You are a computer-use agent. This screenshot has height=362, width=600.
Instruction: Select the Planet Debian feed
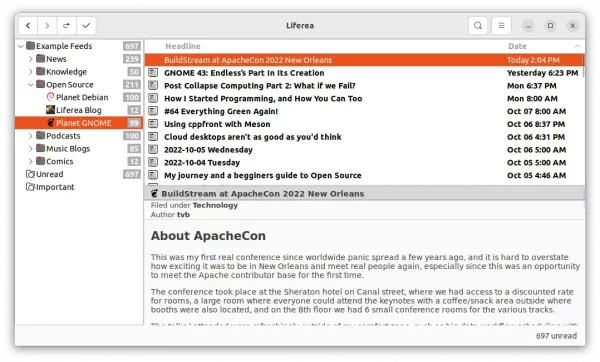pos(82,97)
